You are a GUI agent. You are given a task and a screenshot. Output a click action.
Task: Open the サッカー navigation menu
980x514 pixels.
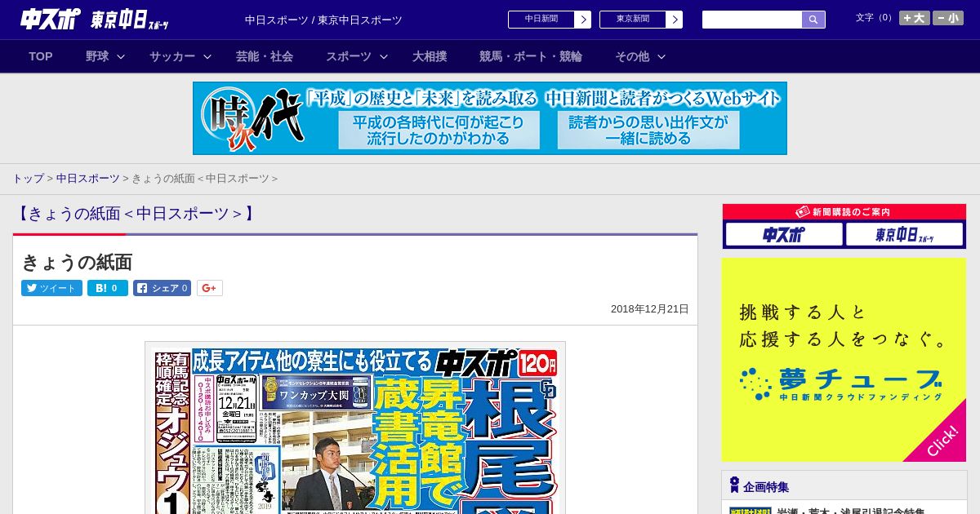click(x=172, y=56)
